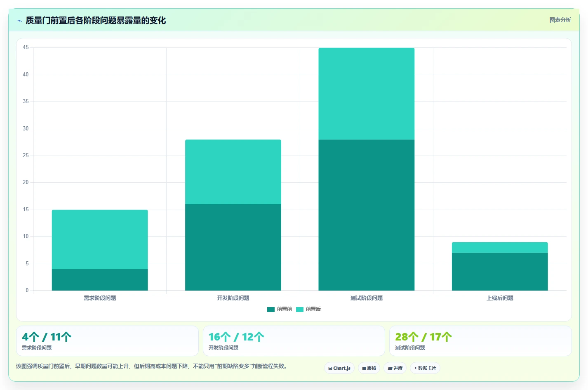Screen dimensions: 588x390
Task: Toggle the 前置前 legend swatch
Action: (271, 310)
